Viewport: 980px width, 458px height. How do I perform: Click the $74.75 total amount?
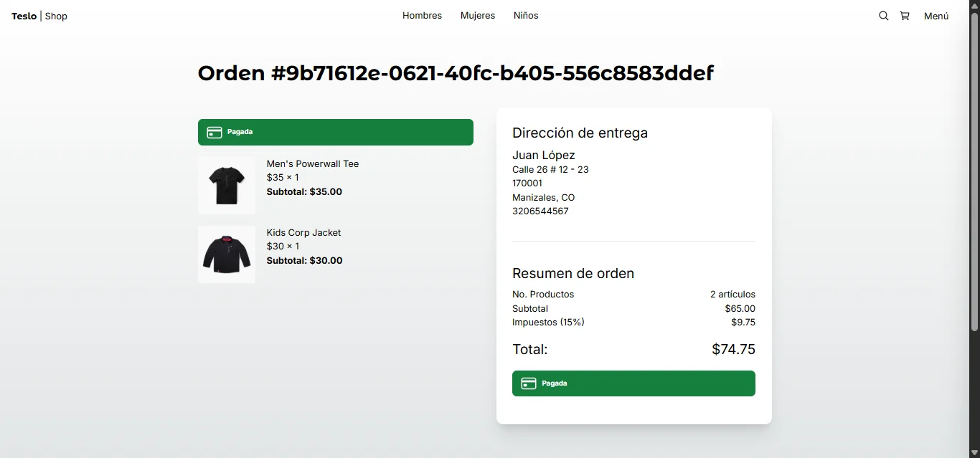click(x=733, y=350)
